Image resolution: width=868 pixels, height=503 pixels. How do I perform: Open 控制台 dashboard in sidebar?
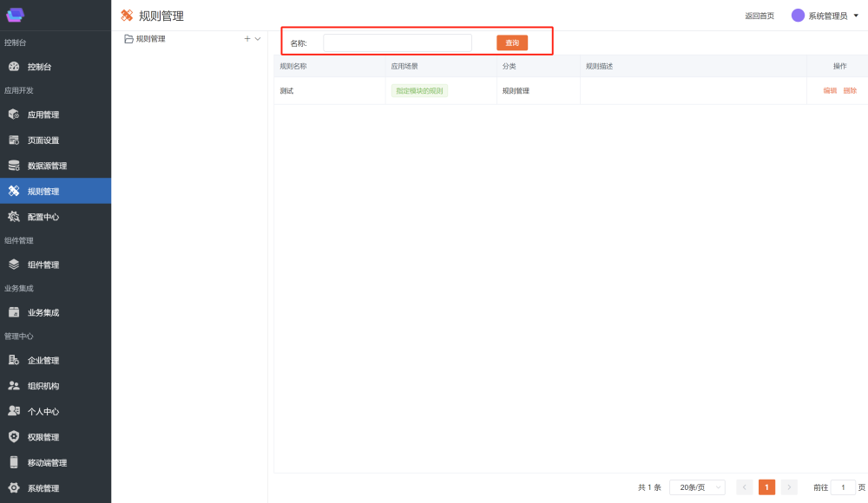click(x=39, y=67)
